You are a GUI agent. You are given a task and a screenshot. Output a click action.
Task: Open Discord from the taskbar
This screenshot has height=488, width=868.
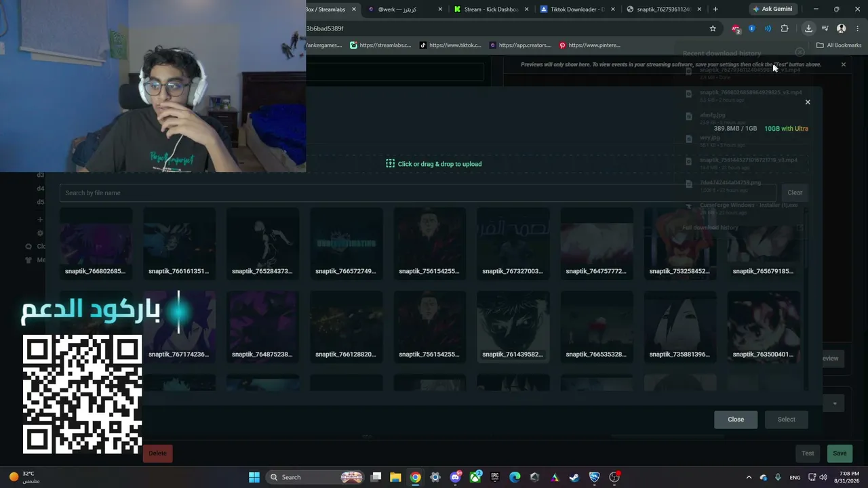(x=456, y=477)
